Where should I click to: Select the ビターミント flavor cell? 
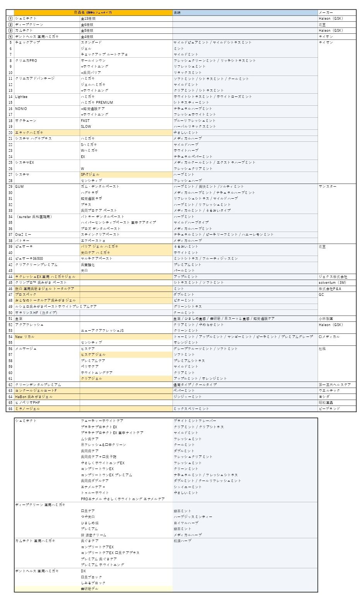(x=245, y=300)
